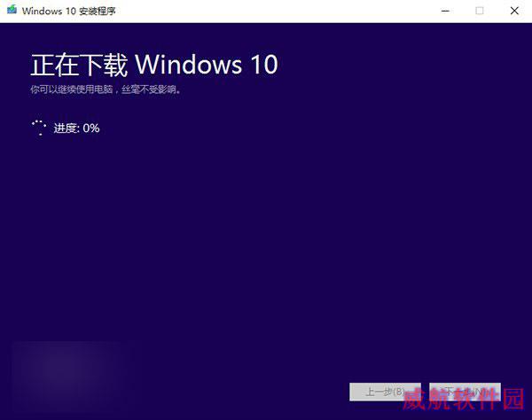Click the spinning progress indicator
The height and width of the screenshot is (420, 532).
[39, 128]
